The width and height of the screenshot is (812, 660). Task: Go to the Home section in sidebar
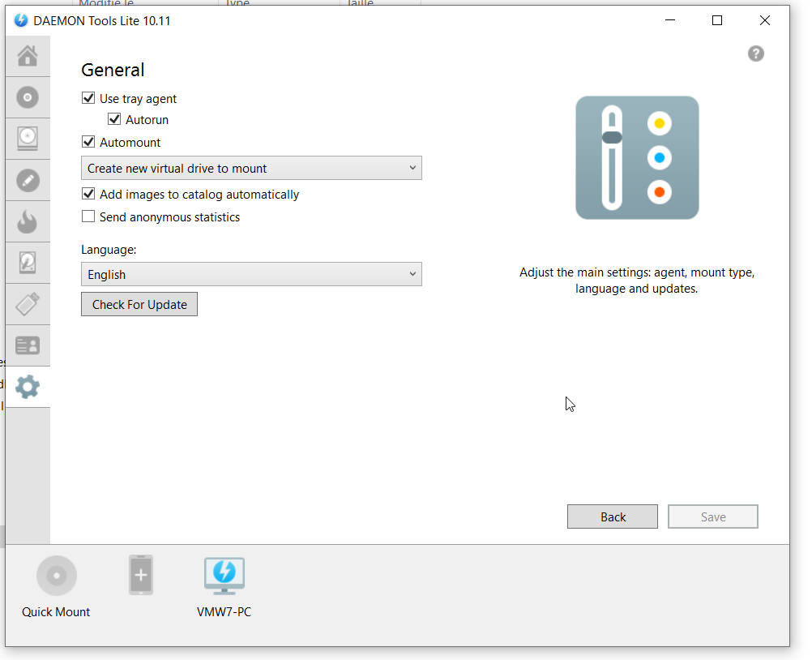click(28, 56)
